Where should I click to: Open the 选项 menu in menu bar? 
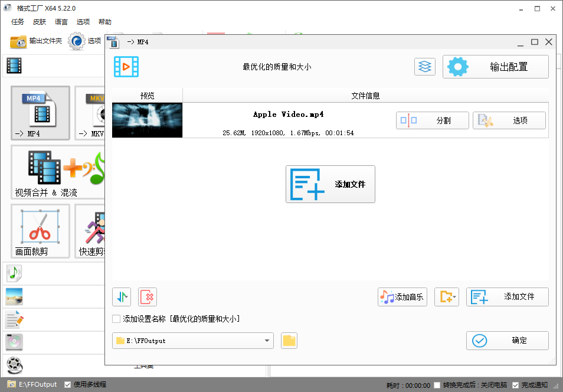83,22
